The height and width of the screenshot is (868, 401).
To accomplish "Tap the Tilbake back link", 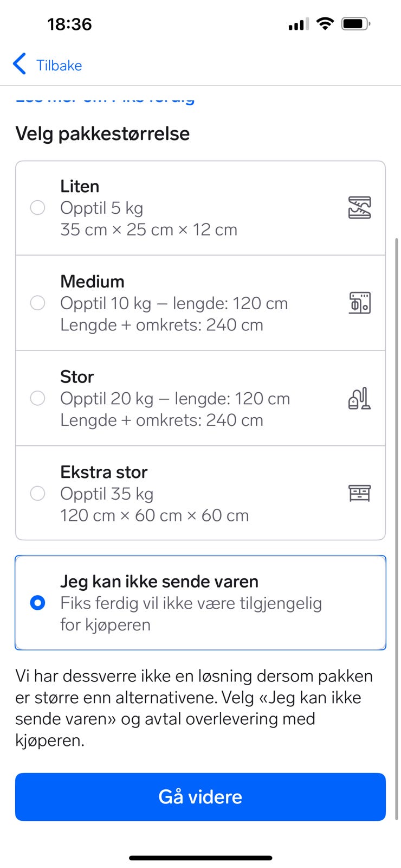I will (59, 66).
